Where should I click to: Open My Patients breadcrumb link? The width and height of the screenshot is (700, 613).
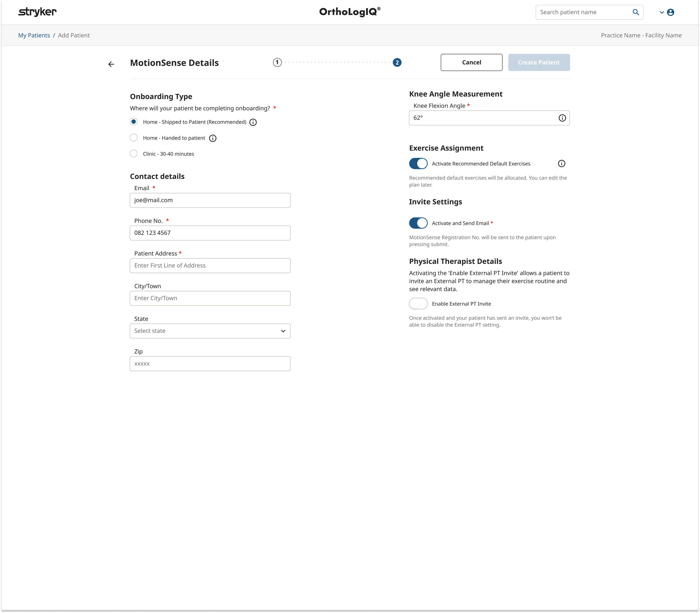tap(34, 35)
